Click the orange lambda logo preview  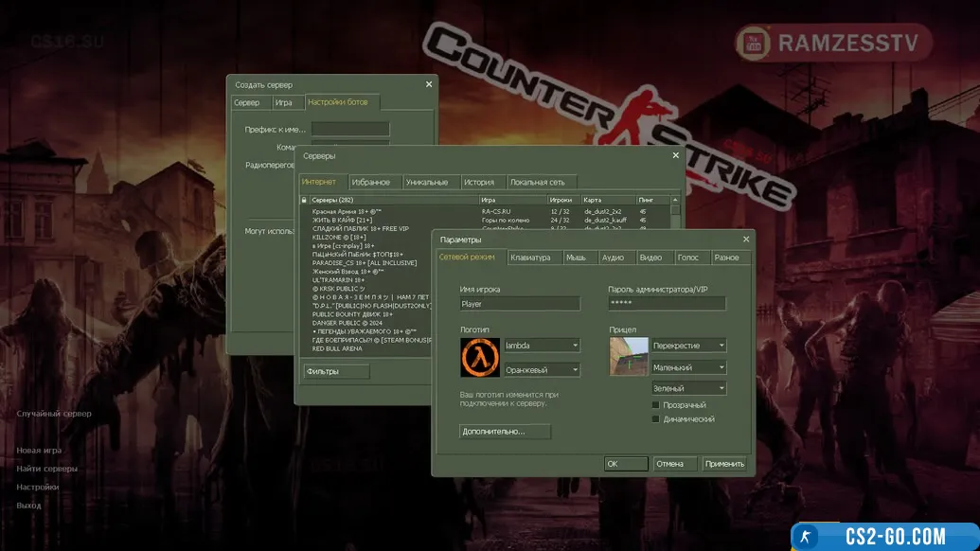pos(479,357)
